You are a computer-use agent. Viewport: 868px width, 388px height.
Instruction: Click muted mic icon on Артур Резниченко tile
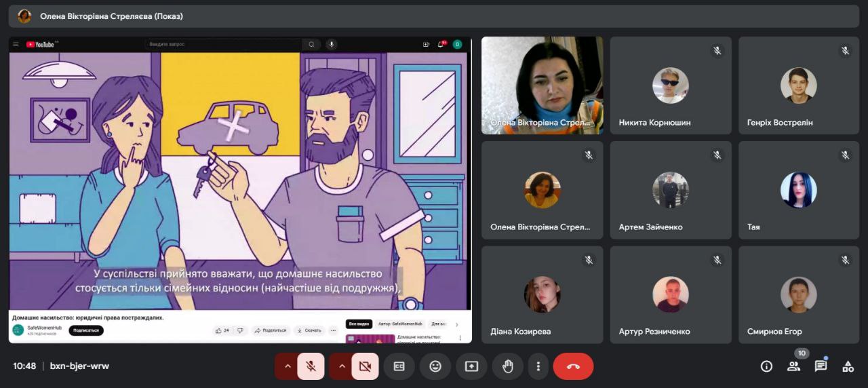pyautogui.click(x=717, y=260)
